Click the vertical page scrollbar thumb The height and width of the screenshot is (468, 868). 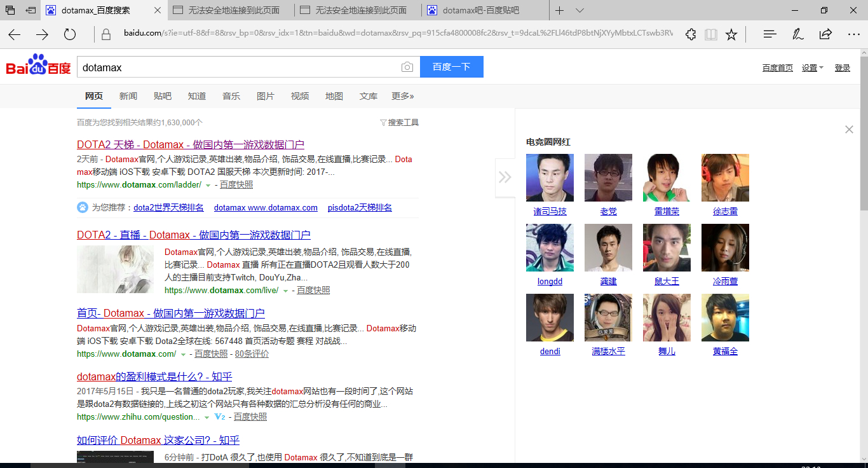(x=864, y=134)
